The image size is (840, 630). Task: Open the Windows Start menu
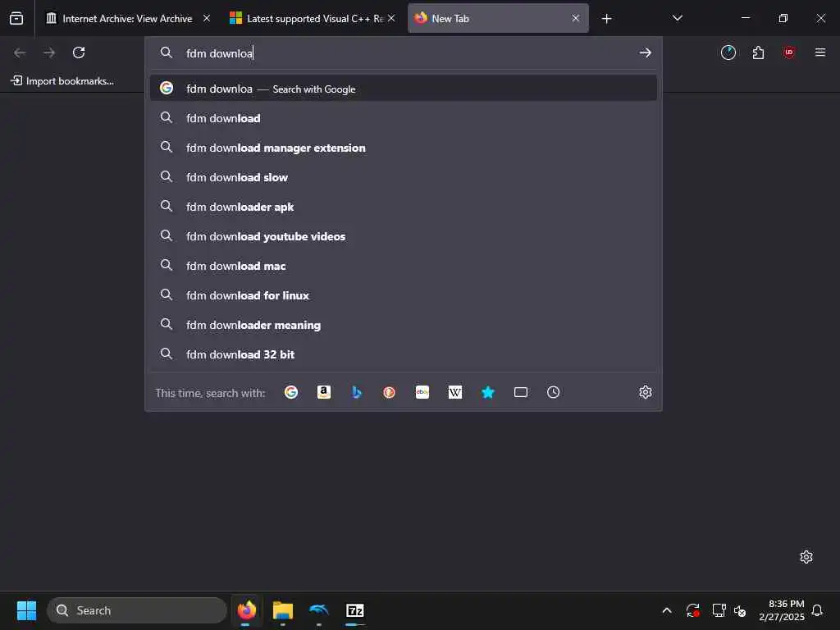tap(26, 610)
